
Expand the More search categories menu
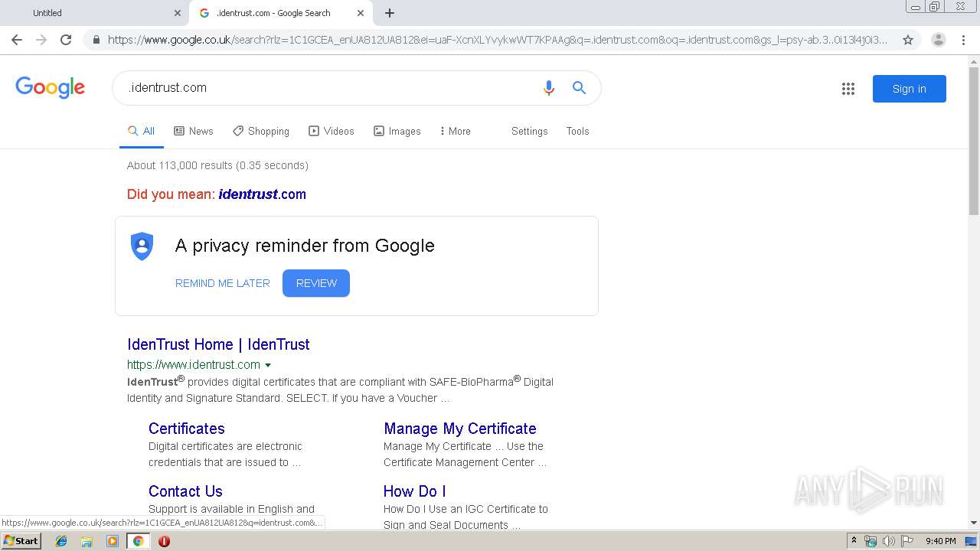(455, 132)
